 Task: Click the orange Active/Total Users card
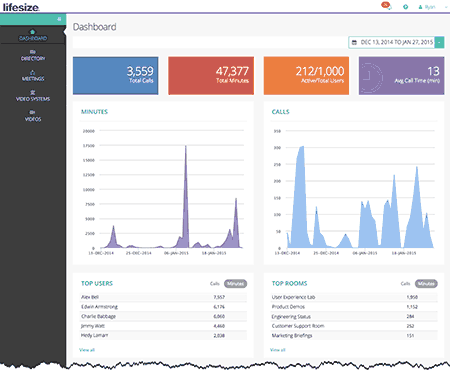[306, 76]
